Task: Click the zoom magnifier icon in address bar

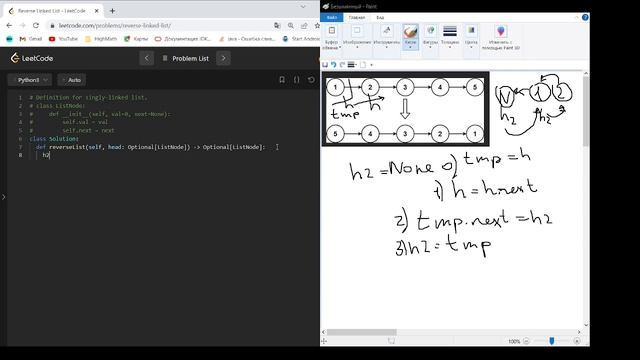Action: [291, 25]
